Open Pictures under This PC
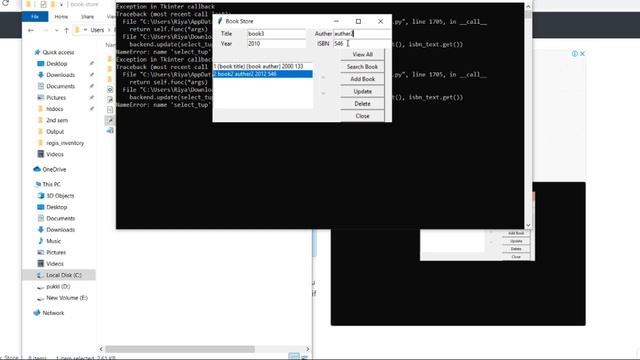Image resolution: width=640 pixels, height=360 pixels. point(56,253)
